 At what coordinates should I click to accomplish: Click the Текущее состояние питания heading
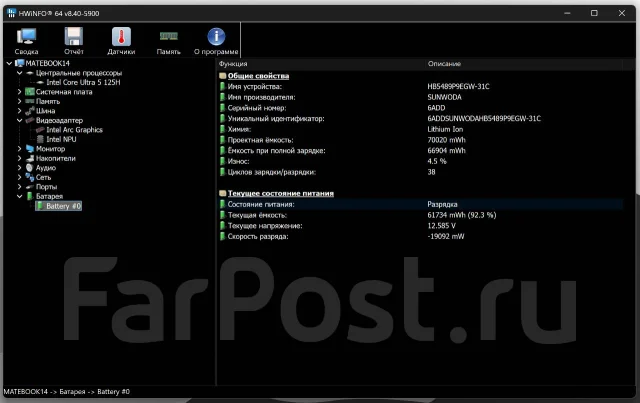pos(281,194)
